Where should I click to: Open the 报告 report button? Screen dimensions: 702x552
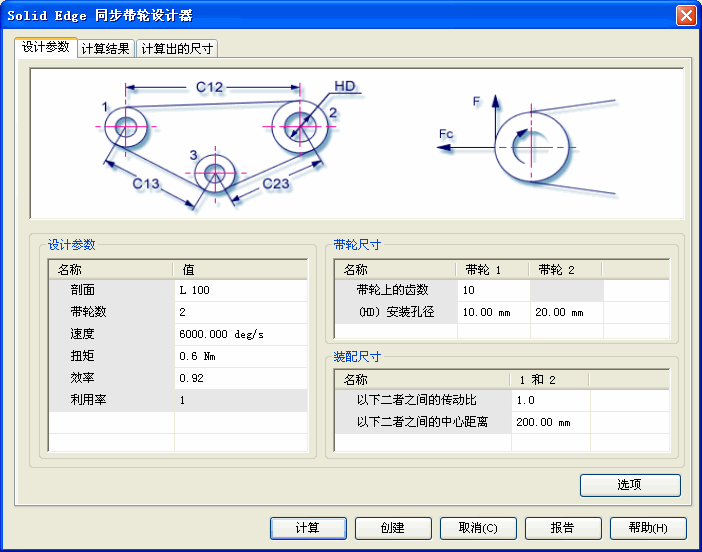click(x=563, y=528)
